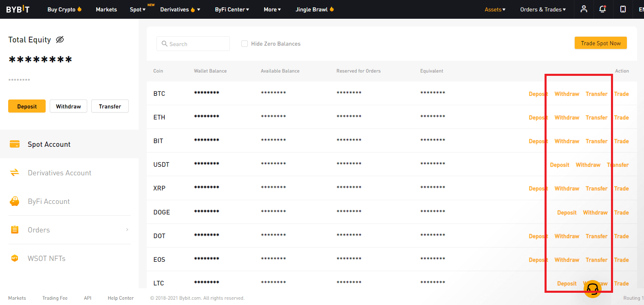The image size is (644, 305).
Task: Click the XRP coin name
Action: (159, 188)
